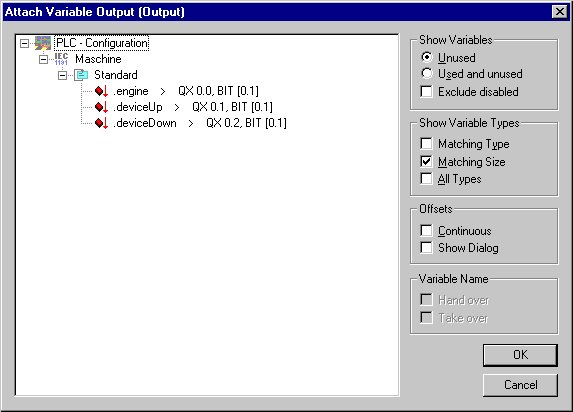Viewport: 573px width, 412px height.
Task: Enable the All Types checkbox
Action: (426, 179)
